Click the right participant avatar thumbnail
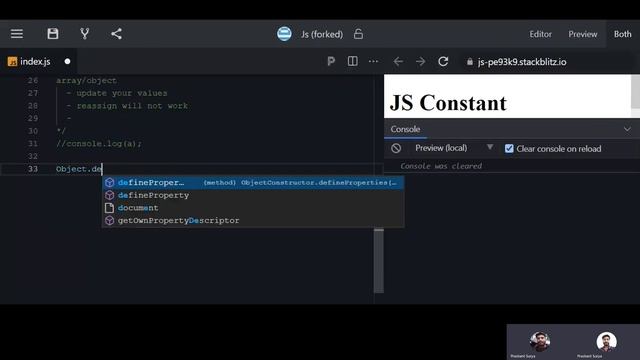Viewport: 640px width, 360px height. 606,342
